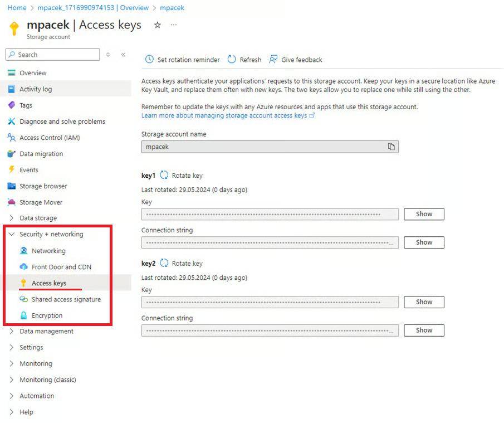Screen dimensions: 504x423
Task: Open the more options ellipsis in header
Action: point(174,25)
